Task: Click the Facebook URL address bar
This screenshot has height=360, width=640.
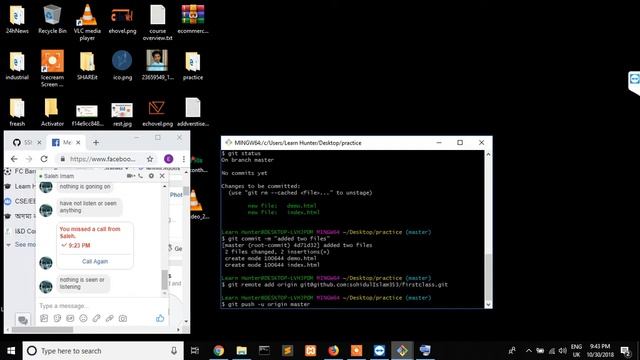Action: (102, 159)
